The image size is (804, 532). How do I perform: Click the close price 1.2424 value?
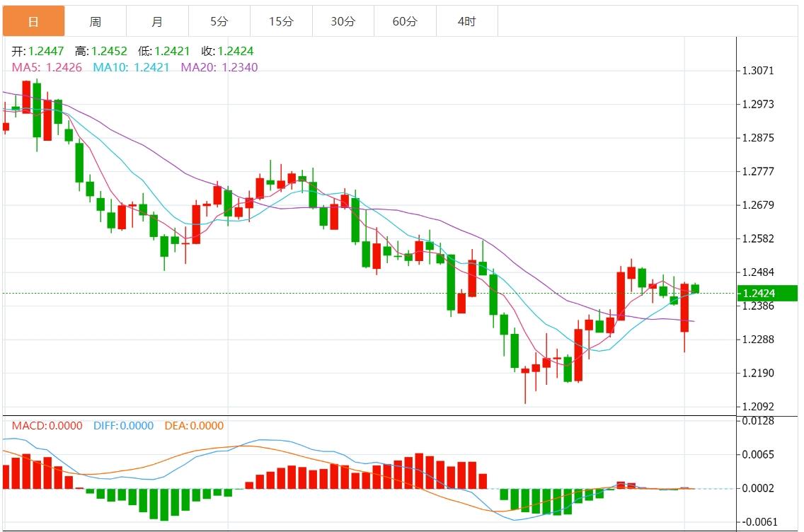point(236,51)
